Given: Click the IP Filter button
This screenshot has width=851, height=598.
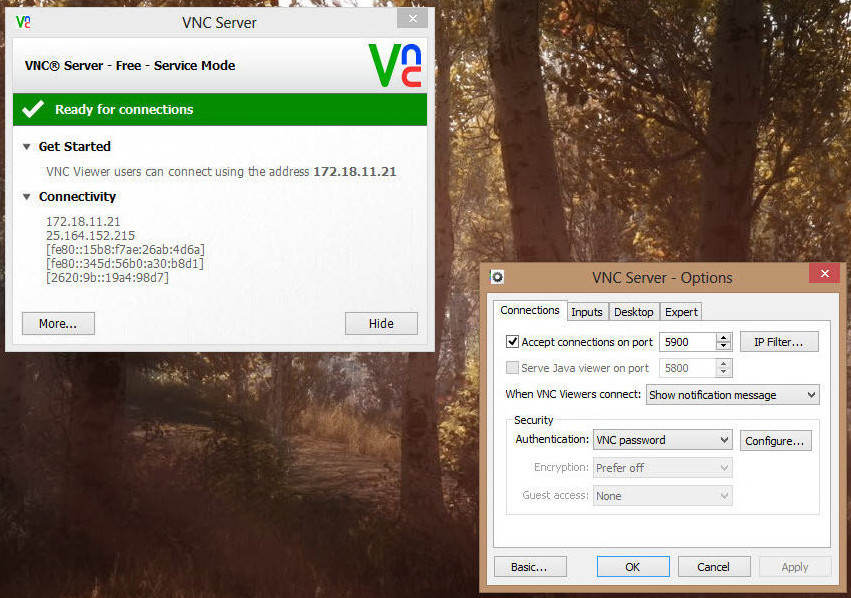Looking at the screenshot, I should coord(779,342).
